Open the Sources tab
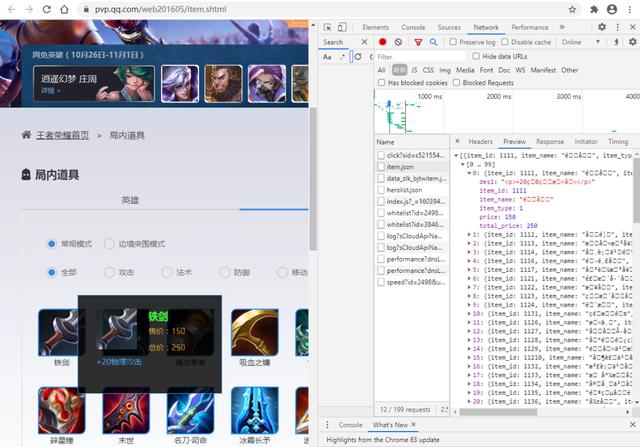The image size is (640, 447). [449, 27]
